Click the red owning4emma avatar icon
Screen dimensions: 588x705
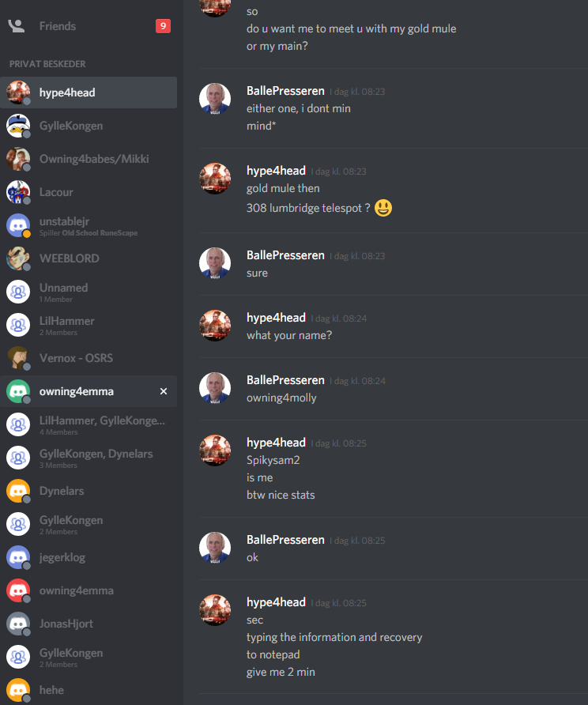(18, 590)
